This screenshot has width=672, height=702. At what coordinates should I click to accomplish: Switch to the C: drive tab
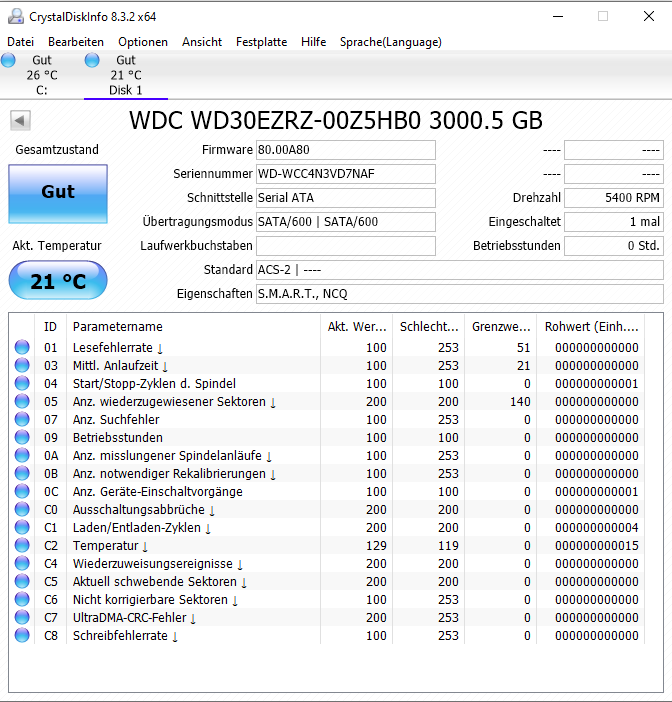pos(42,75)
